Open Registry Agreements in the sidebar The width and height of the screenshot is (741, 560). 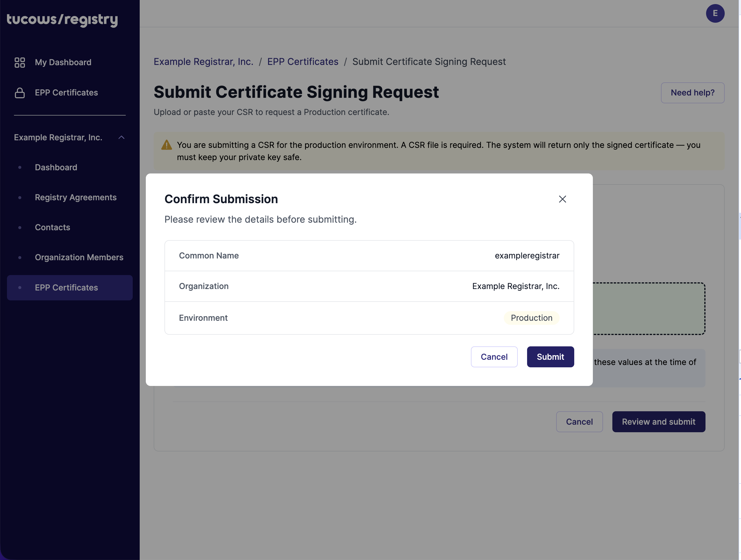[76, 197]
